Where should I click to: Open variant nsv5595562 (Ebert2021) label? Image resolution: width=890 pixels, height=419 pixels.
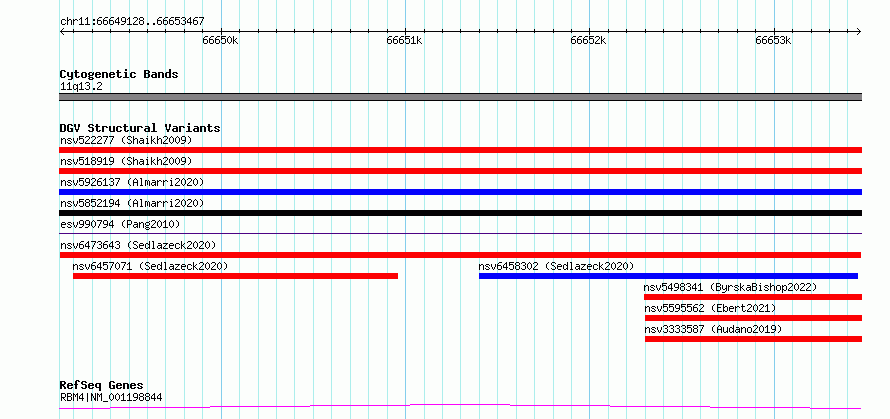(x=710, y=308)
